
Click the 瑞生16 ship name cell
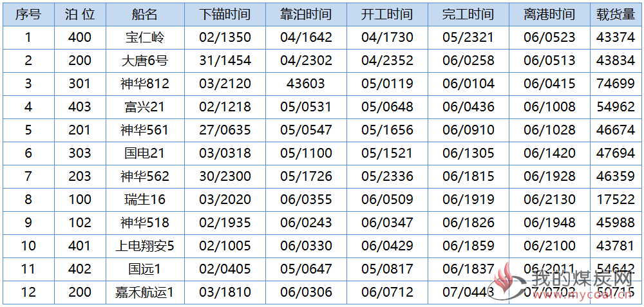pos(144,200)
